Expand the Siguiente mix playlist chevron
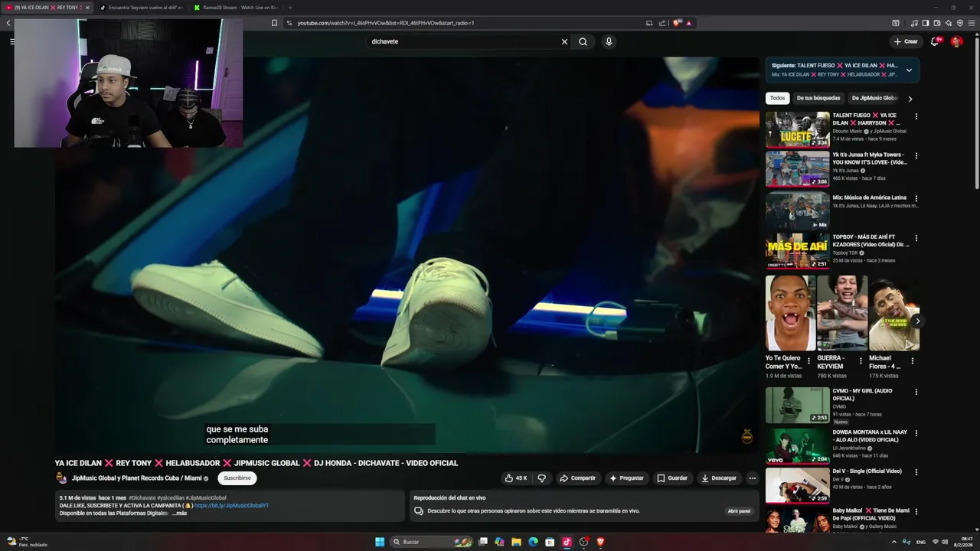The image size is (980, 551). (909, 70)
